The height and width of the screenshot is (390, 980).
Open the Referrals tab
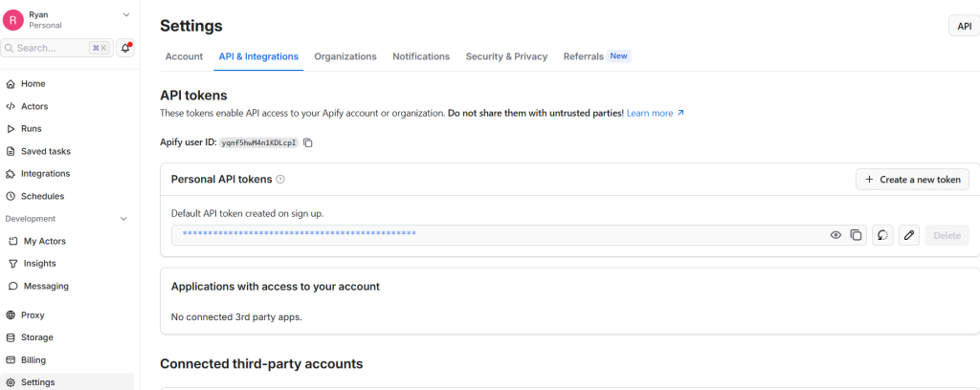(x=583, y=56)
